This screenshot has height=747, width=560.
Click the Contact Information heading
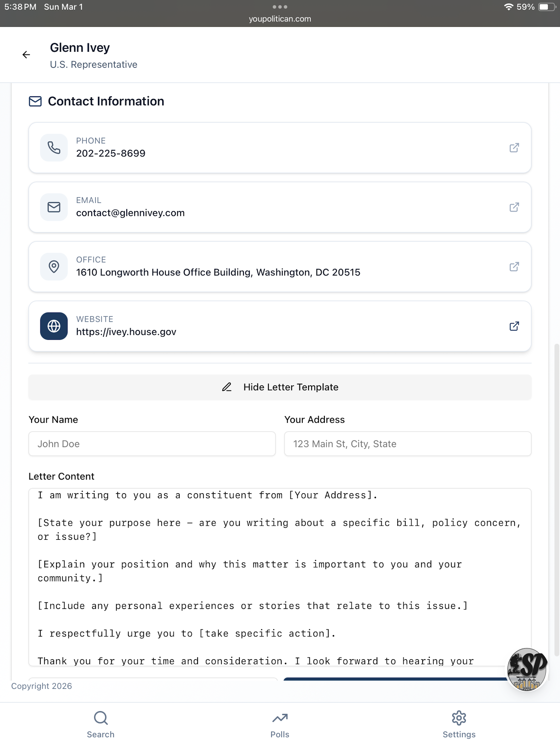[106, 101]
